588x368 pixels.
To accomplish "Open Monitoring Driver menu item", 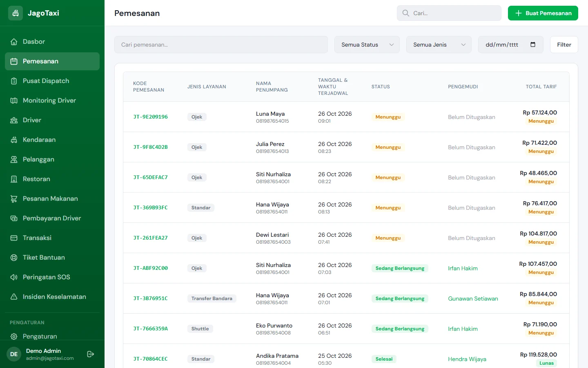I will [52, 101].
